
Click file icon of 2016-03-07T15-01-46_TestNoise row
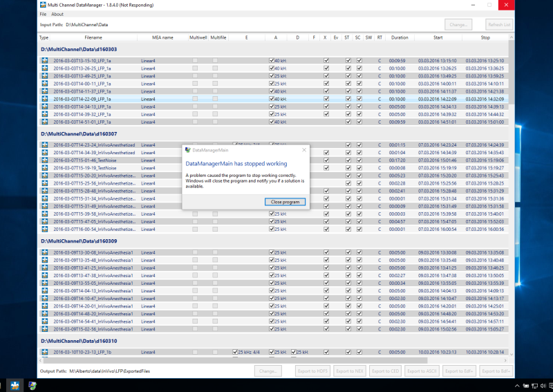tap(45, 160)
